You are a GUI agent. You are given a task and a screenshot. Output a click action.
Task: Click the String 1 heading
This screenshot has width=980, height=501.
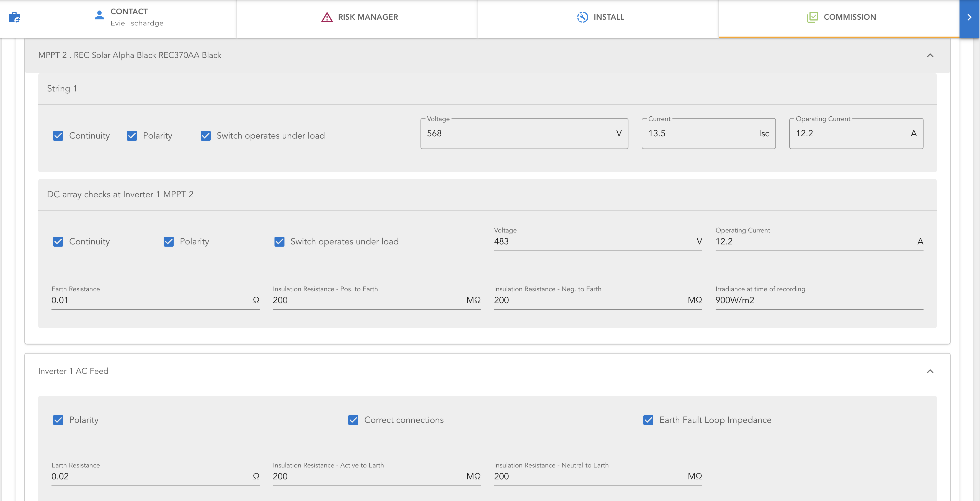62,89
